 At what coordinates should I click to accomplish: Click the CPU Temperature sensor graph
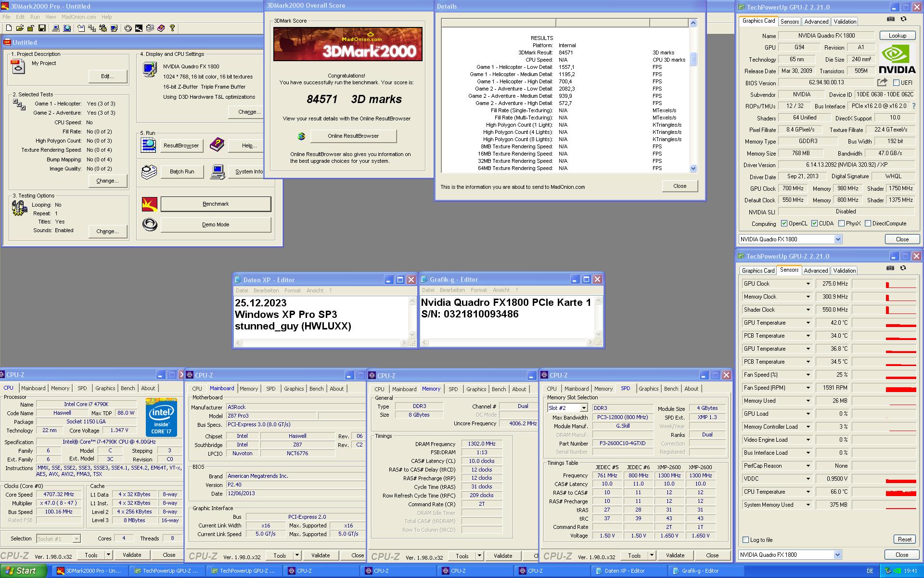tap(884, 492)
